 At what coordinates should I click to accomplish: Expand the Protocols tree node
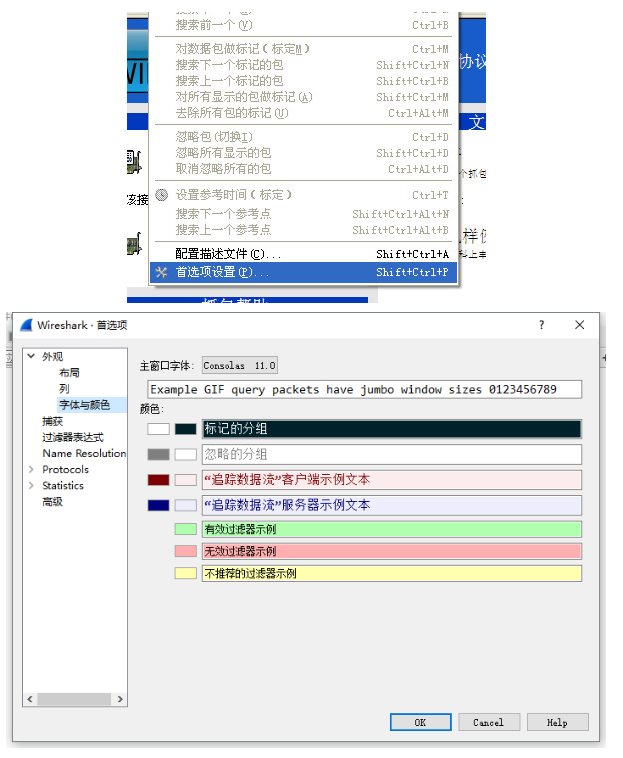click(x=31, y=469)
